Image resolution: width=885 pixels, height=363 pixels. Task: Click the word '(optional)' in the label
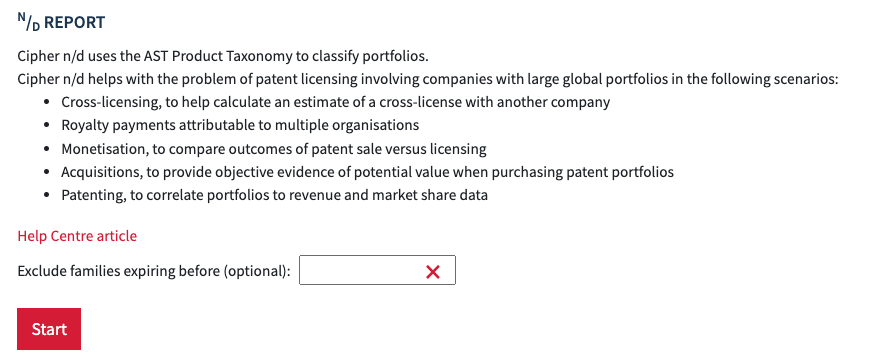coord(257,271)
